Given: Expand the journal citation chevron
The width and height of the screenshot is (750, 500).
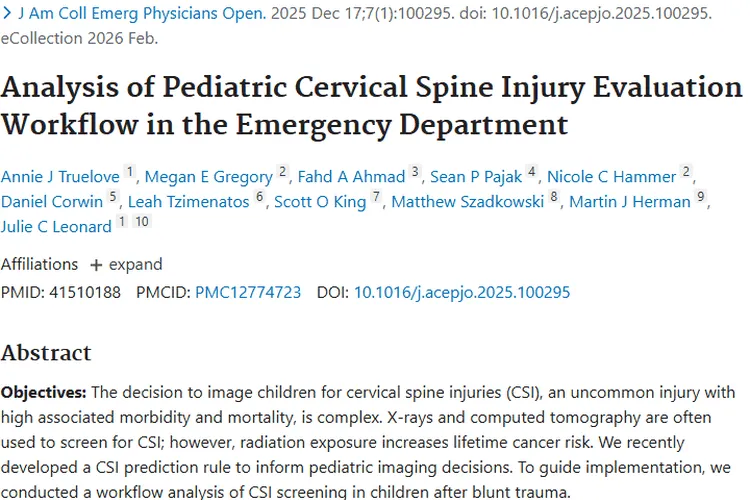Looking at the screenshot, I should click(8, 14).
